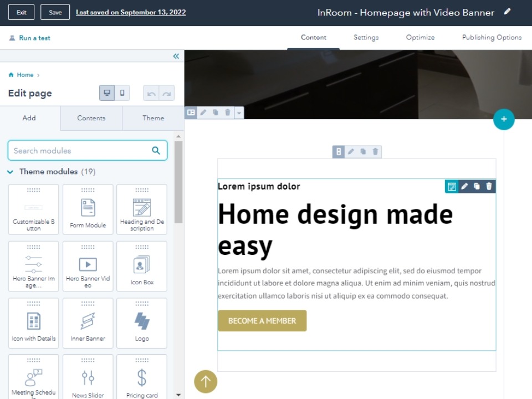The height and width of the screenshot is (399, 532).
Task: Expand the dropdown arrow on the section toolbar
Action: pyautogui.click(x=238, y=112)
